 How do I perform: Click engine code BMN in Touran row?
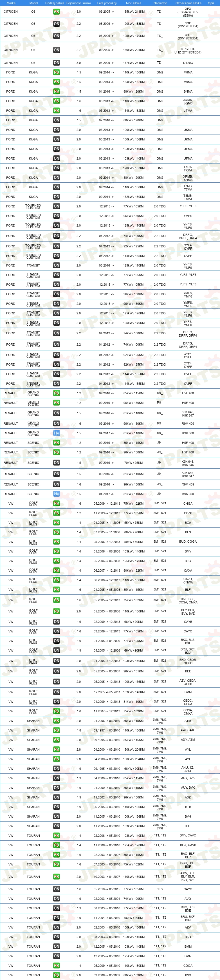(188, 956)
